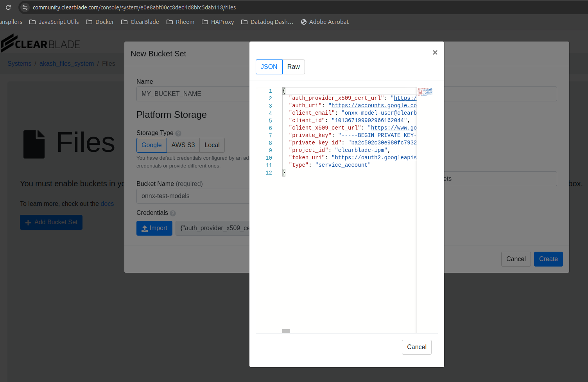Click the Import credentials button

154,228
